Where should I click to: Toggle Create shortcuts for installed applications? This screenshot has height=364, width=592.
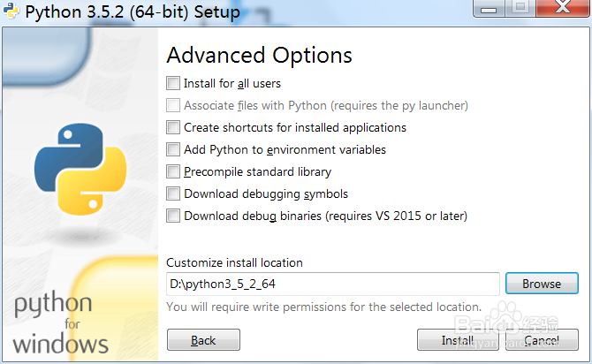pyautogui.click(x=173, y=128)
